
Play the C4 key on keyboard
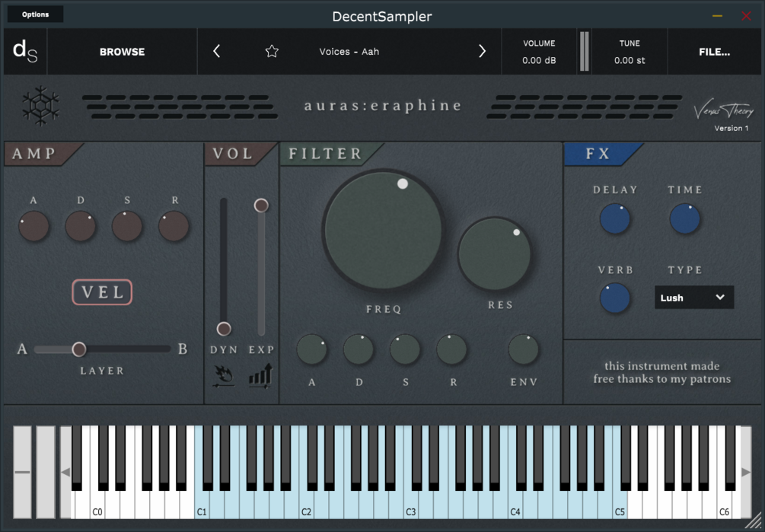pyautogui.click(x=515, y=505)
